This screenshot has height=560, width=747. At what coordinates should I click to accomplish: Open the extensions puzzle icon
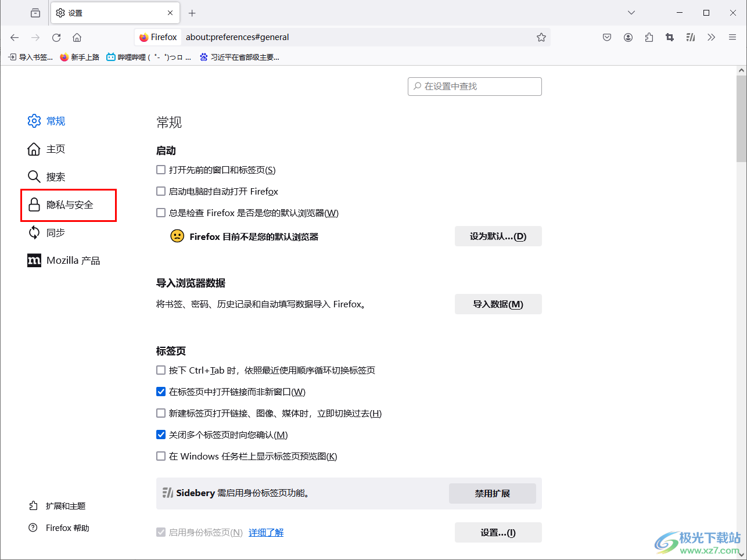(x=649, y=37)
